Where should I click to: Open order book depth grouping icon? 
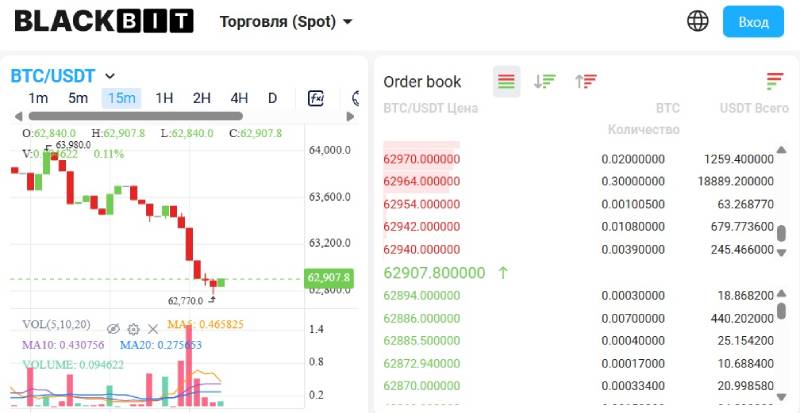point(774,81)
